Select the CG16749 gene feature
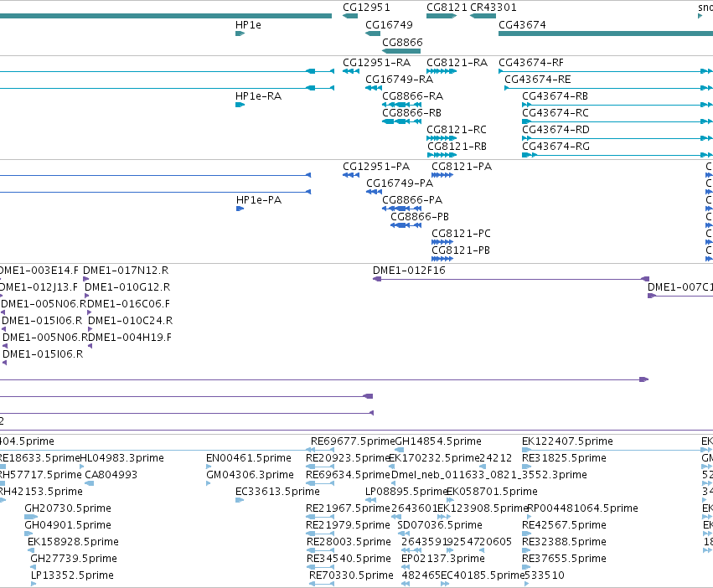This screenshot has width=713, height=588. click(x=373, y=34)
